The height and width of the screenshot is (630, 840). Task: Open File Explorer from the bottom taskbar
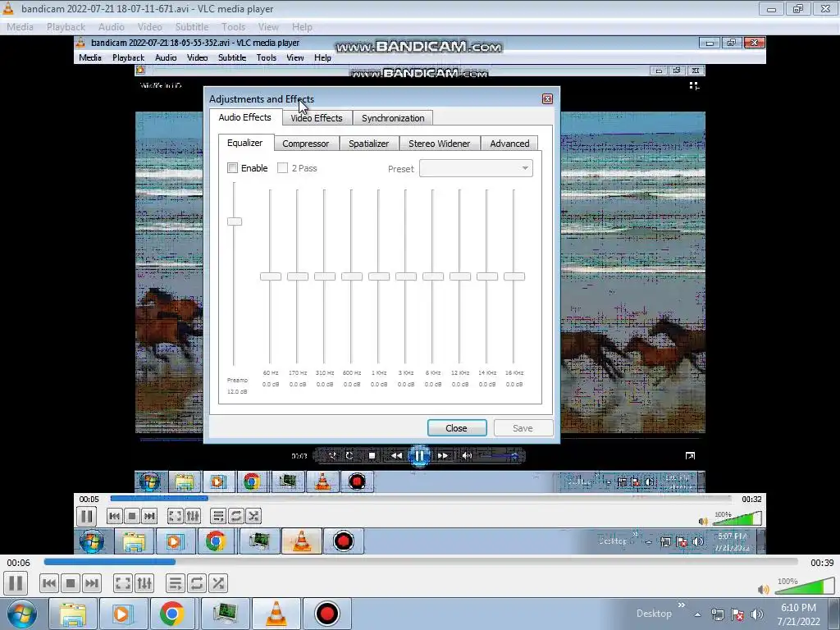coord(73,614)
